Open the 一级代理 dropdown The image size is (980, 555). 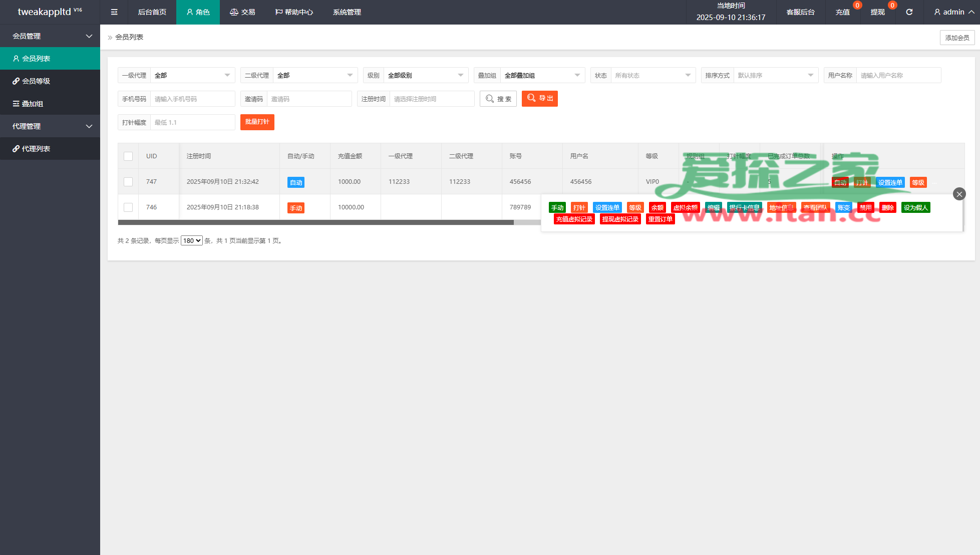192,75
